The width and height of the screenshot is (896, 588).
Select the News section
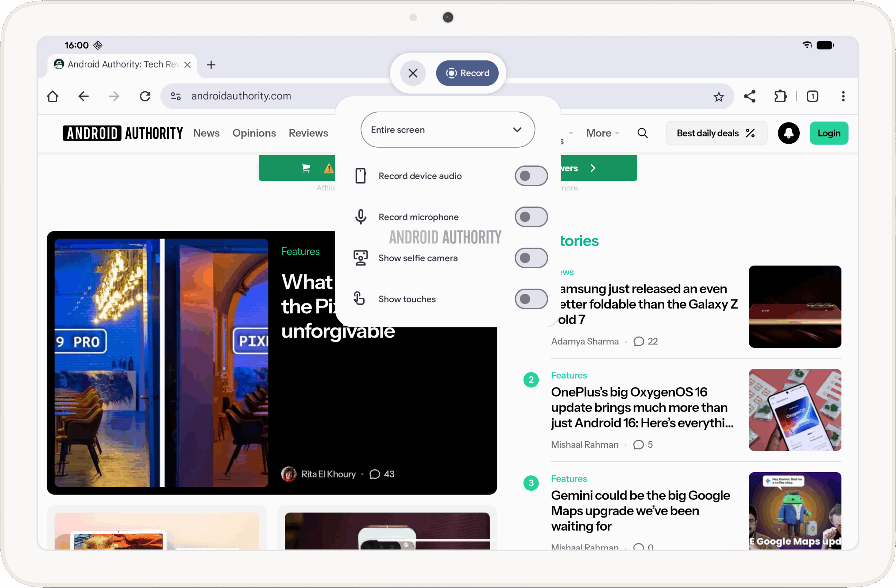tap(206, 133)
